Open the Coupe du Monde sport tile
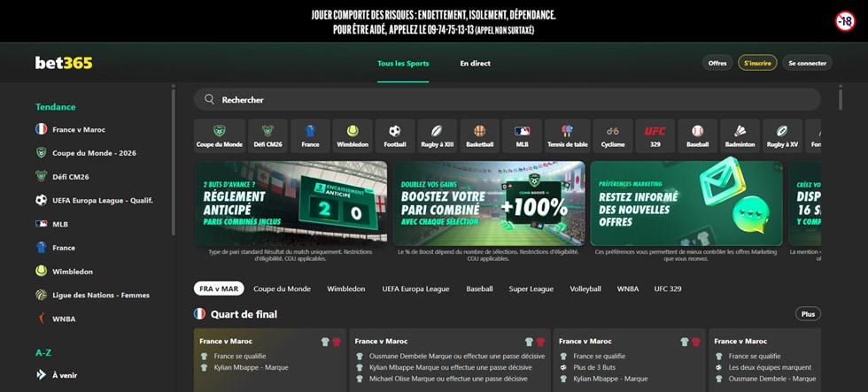The image size is (868, 392). pyautogui.click(x=220, y=136)
